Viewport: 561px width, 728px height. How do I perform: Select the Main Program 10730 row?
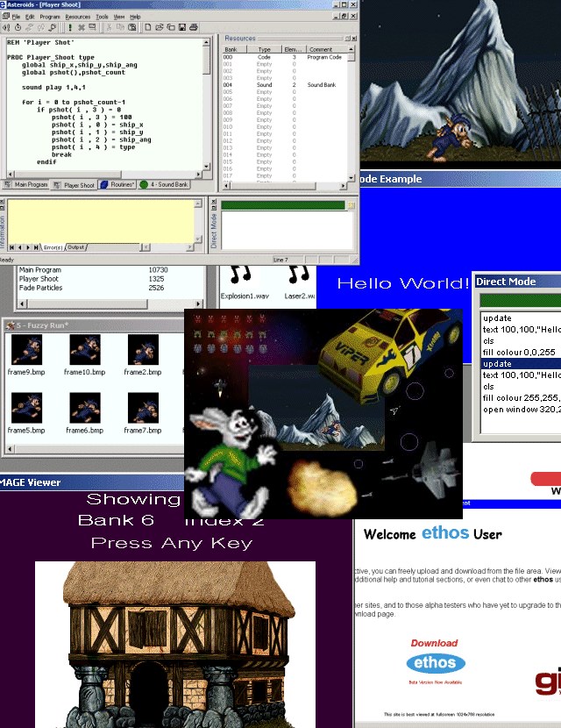tap(93, 270)
